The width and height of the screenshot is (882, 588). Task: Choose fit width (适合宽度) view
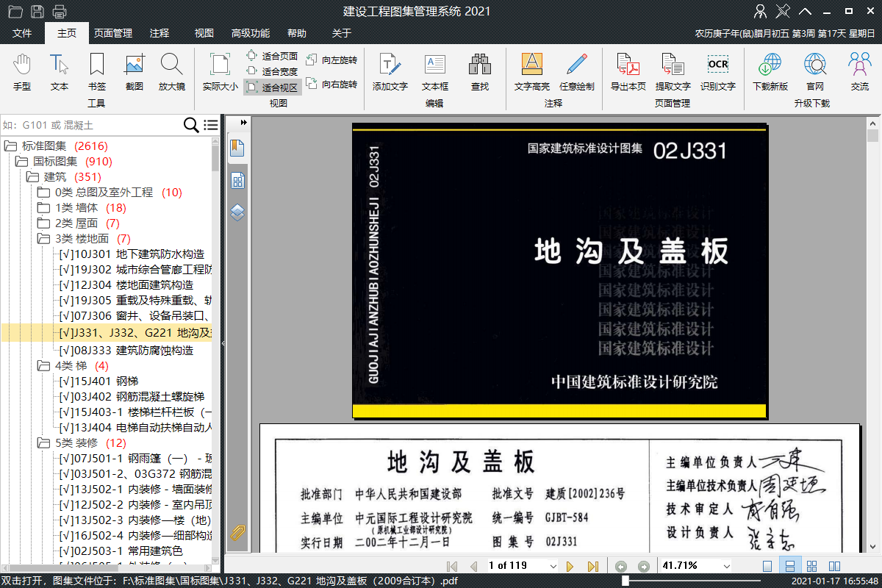point(272,71)
